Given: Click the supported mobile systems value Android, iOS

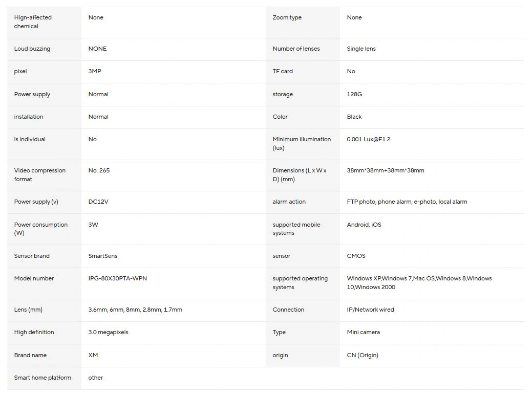Looking at the screenshot, I should click(364, 225).
